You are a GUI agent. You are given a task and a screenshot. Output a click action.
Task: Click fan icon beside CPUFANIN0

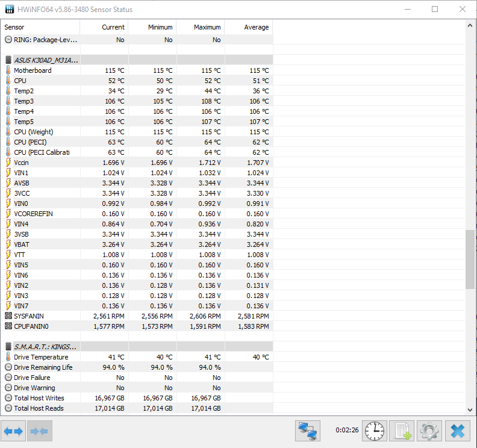8,326
